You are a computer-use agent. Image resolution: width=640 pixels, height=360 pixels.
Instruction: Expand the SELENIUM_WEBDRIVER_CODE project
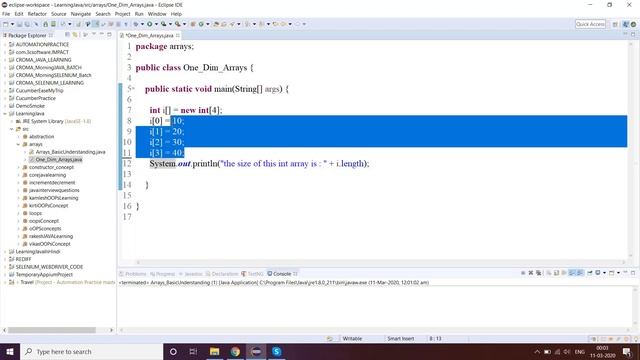point(5,267)
